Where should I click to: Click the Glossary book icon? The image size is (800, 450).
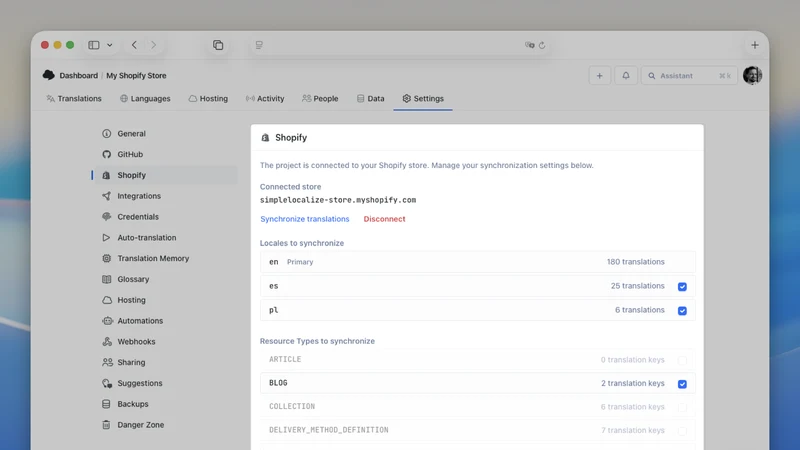[106, 279]
